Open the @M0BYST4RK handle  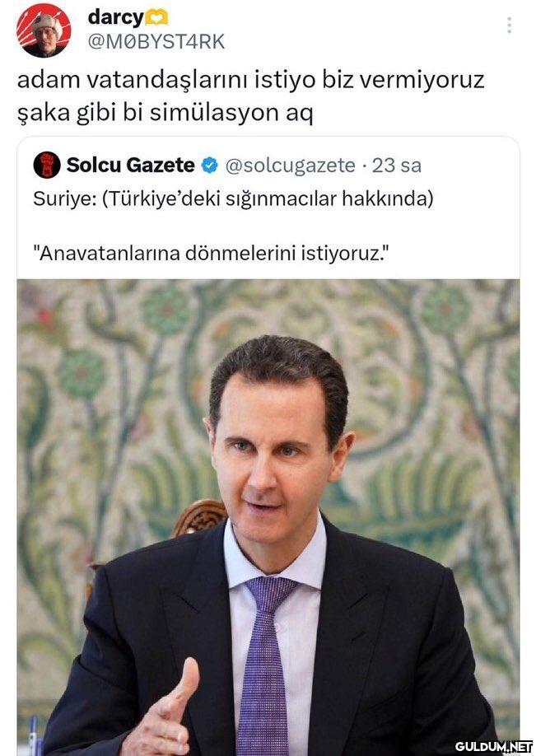coord(156,42)
